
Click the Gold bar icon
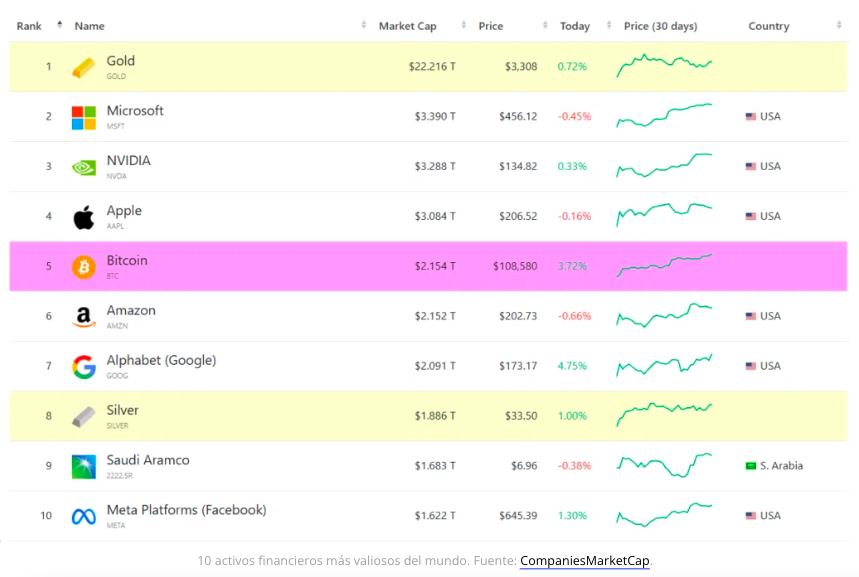pyautogui.click(x=84, y=67)
